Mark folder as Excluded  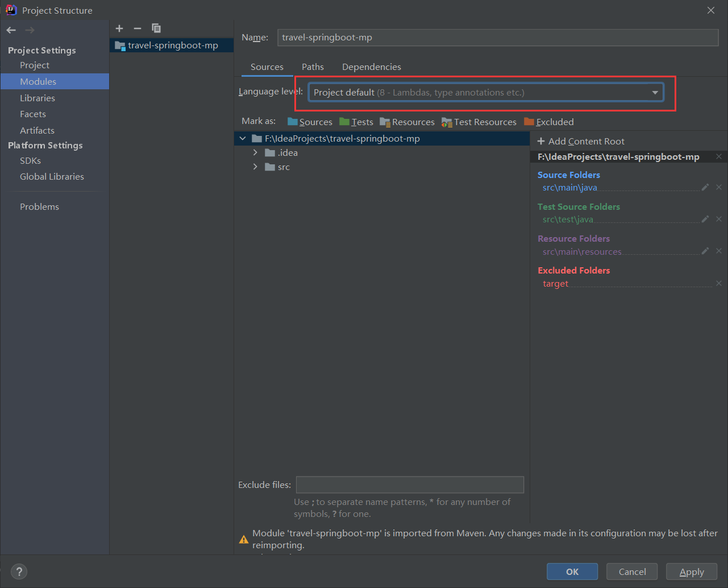point(549,122)
